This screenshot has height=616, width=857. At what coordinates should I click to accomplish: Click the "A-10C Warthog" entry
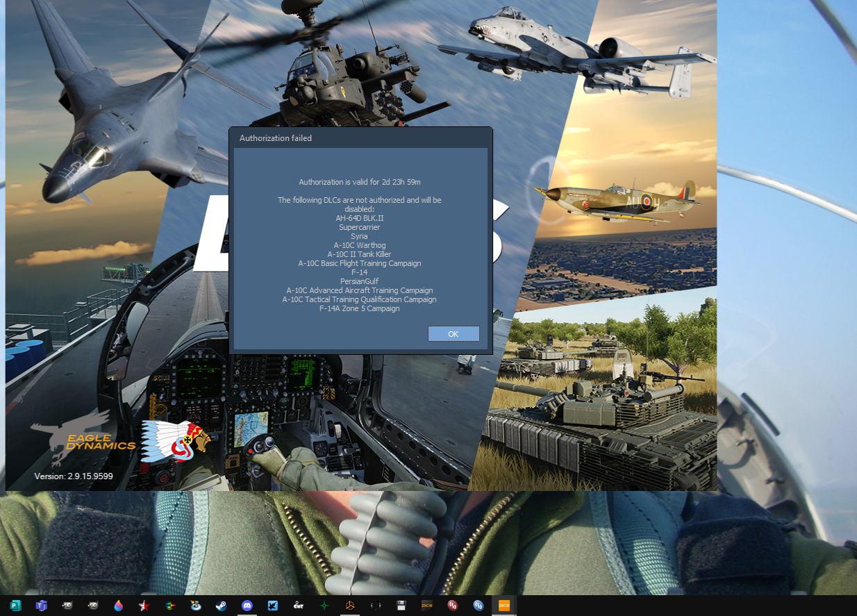(x=360, y=245)
